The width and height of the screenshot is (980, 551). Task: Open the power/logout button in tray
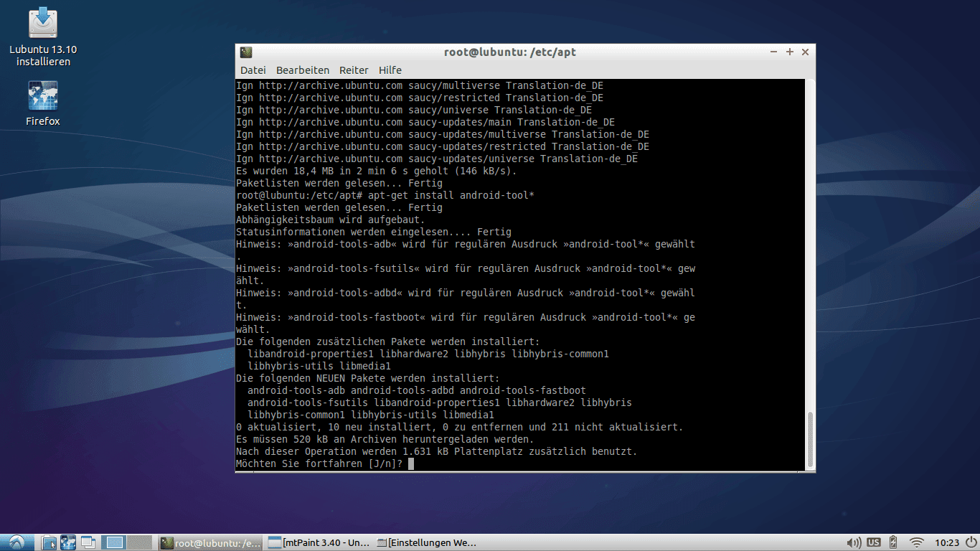pyautogui.click(x=971, y=542)
